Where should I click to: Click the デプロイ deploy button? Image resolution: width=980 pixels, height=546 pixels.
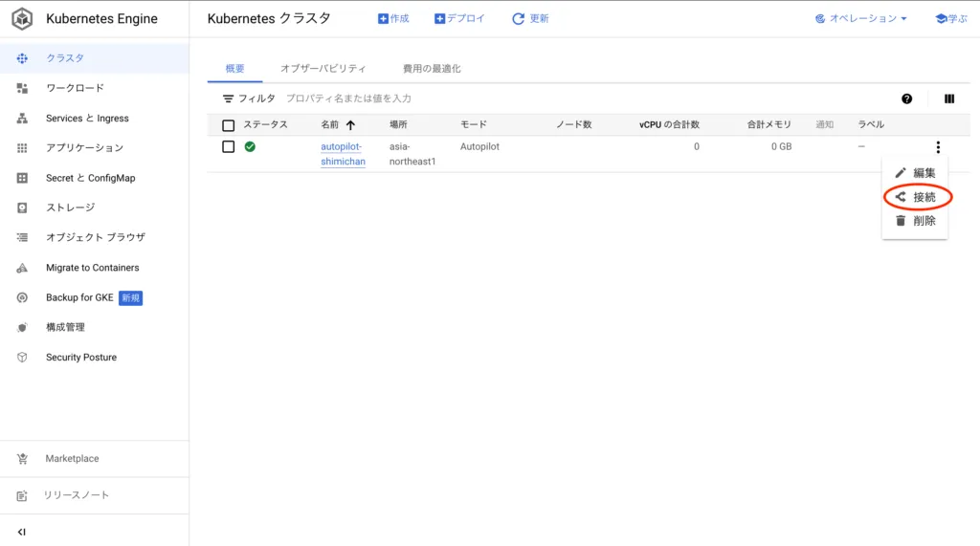click(x=459, y=19)
